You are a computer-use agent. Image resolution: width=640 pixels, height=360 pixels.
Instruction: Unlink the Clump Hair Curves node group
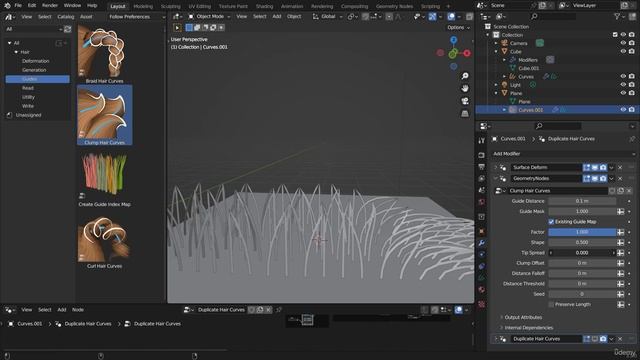coord(629,191)
